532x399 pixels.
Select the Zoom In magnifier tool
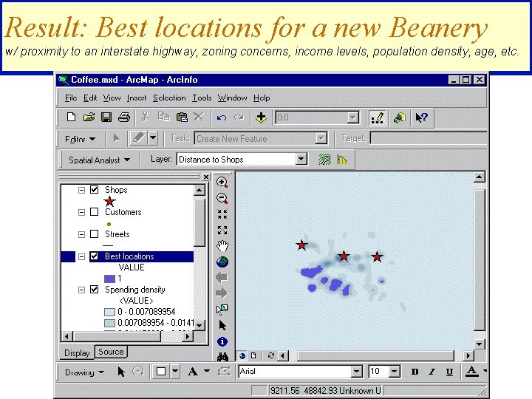[x=222, y=183]
